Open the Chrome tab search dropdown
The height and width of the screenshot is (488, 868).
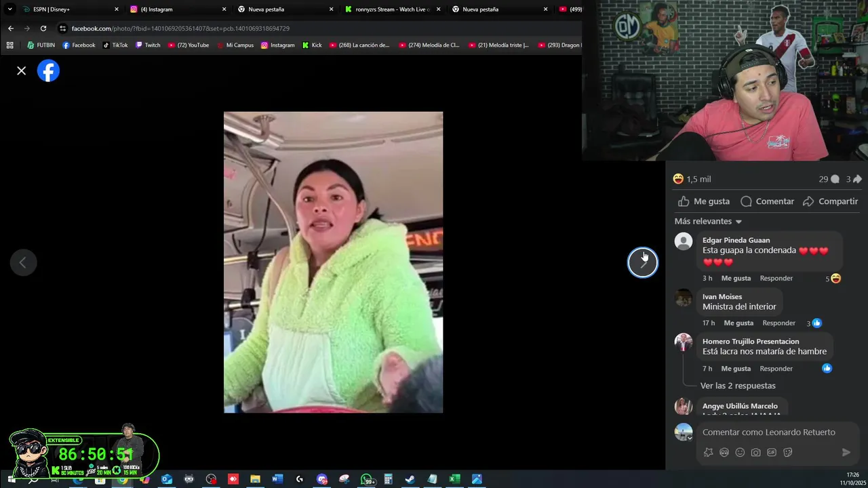click(x=9, y=9)
